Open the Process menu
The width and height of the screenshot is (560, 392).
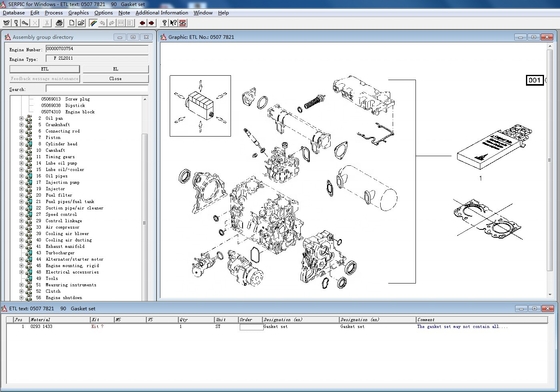pos(54,13)
